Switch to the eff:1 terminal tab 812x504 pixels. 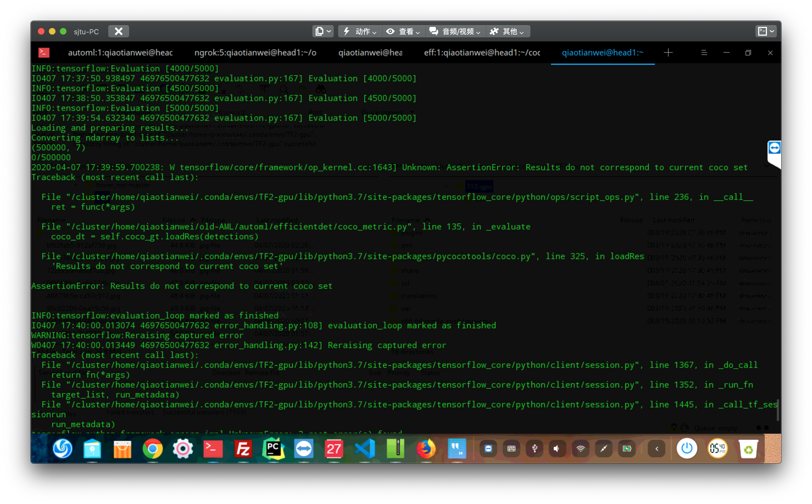481,52
